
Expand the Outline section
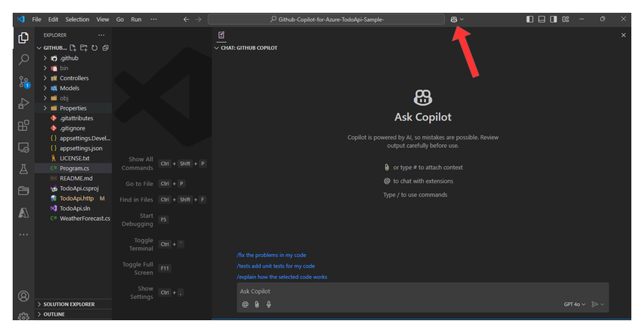click(54, 314)
